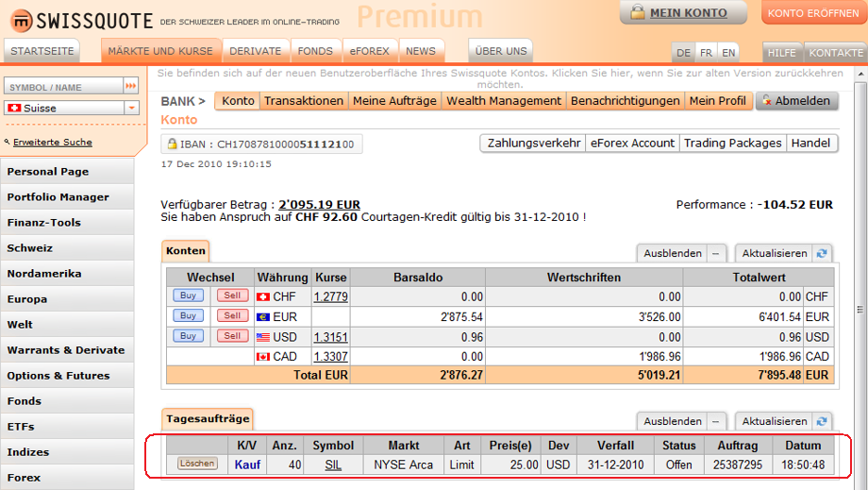Click Buy in the USD row
This screenshot has height=490, width=868.
[x=188, y=335]
